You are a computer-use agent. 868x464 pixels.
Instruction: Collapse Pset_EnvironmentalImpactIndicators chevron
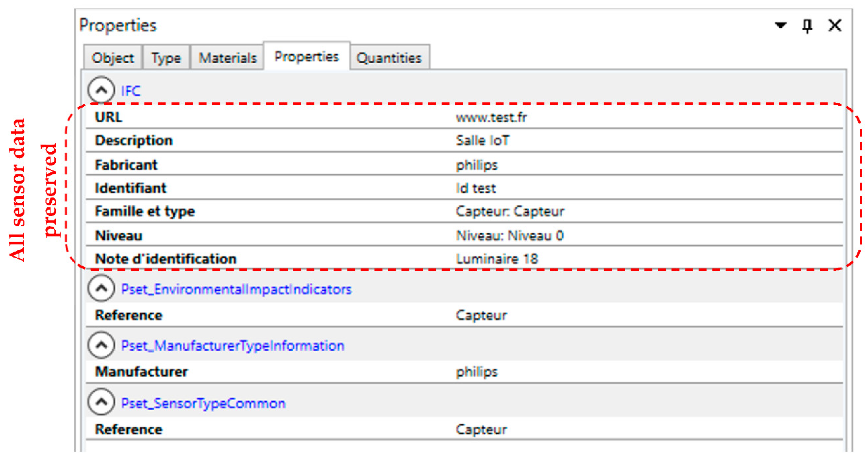pyautogui.click(x=101, y=288)
